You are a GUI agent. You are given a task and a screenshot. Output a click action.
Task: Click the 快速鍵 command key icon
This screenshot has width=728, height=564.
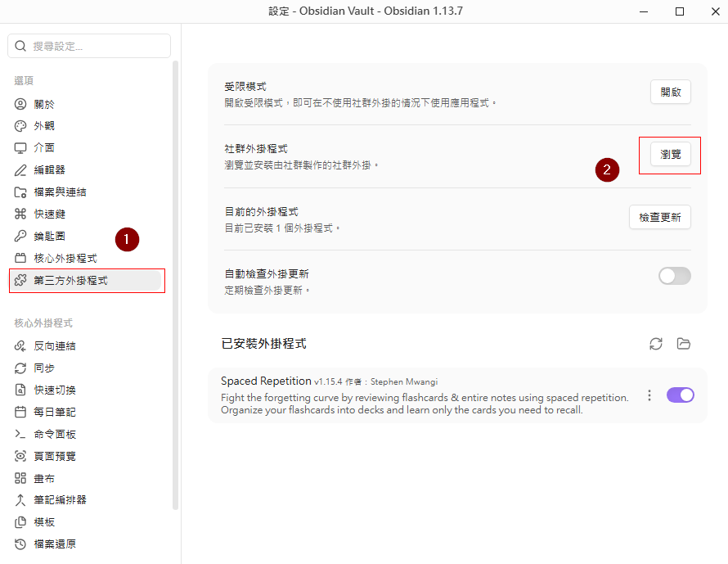coord(20,214)
